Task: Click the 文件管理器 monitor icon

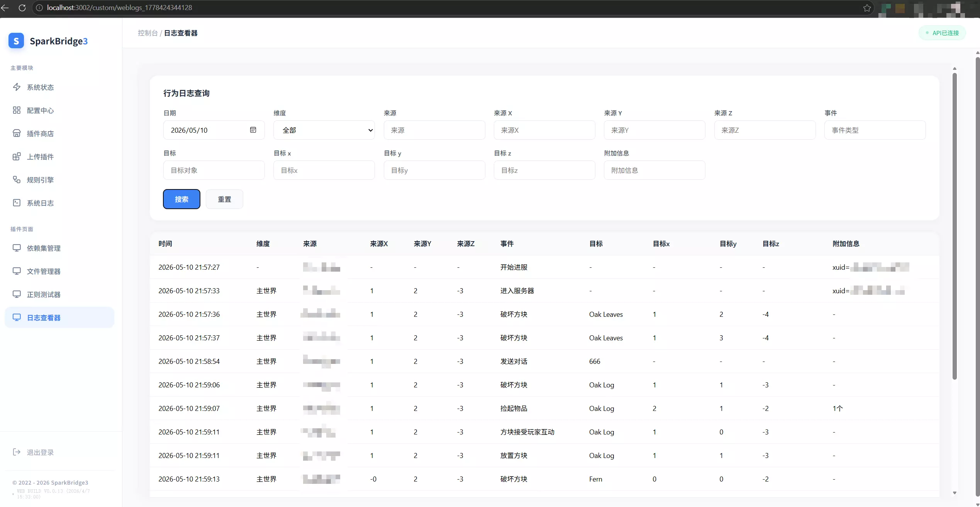Action: (17, 271)
